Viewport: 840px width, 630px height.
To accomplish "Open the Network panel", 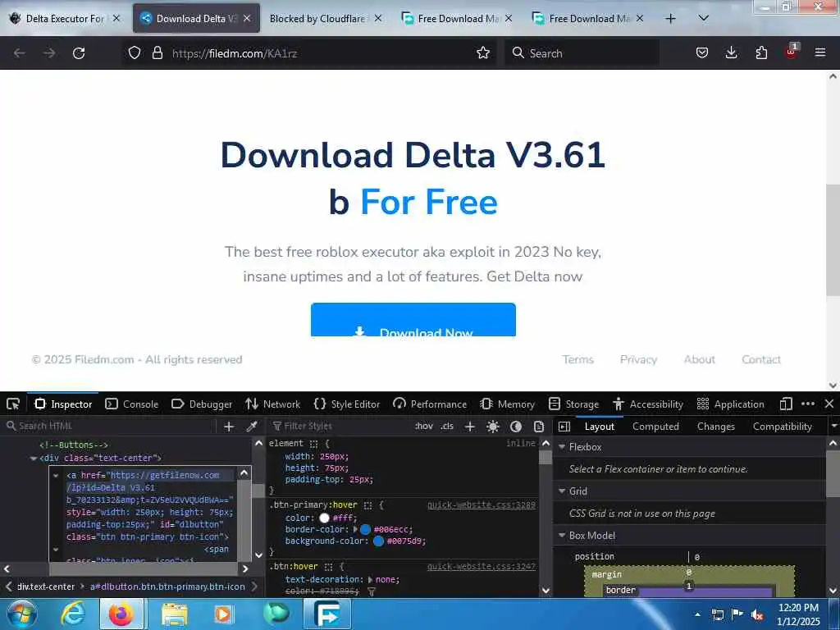I will click(272, 404).
